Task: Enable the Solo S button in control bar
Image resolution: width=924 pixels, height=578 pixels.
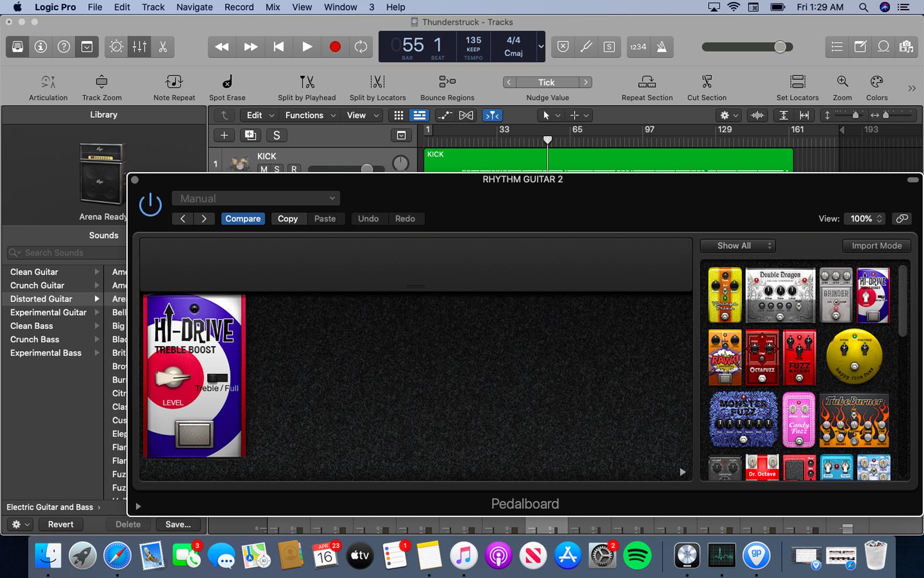Action: click(609, 47)
